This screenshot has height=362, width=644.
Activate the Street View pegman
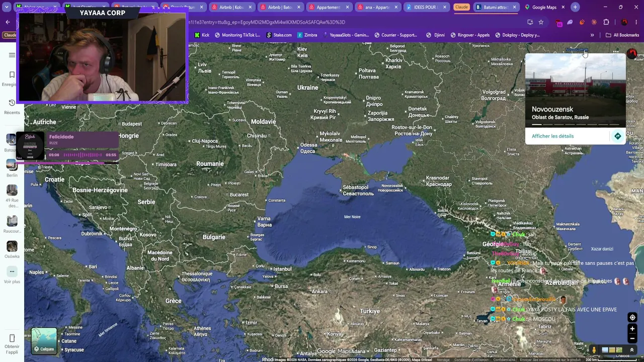[x=594, y=350]
